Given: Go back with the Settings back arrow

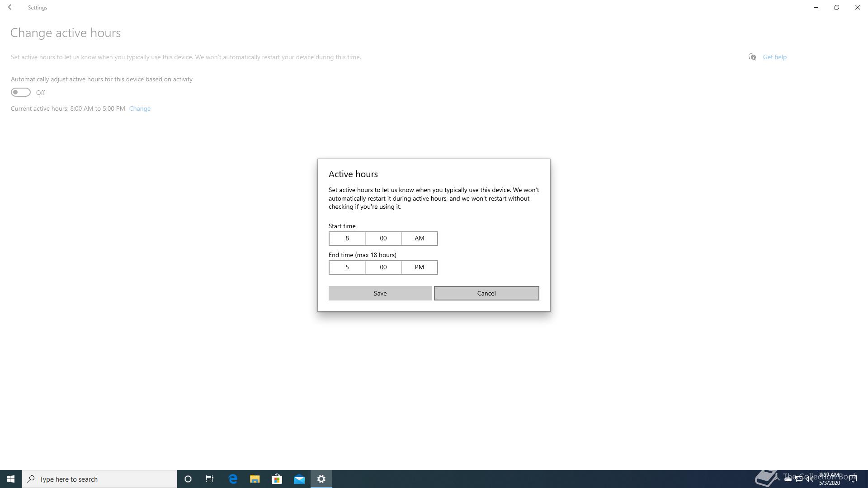Looking at the screenshot, I should (x=11, y=7).
